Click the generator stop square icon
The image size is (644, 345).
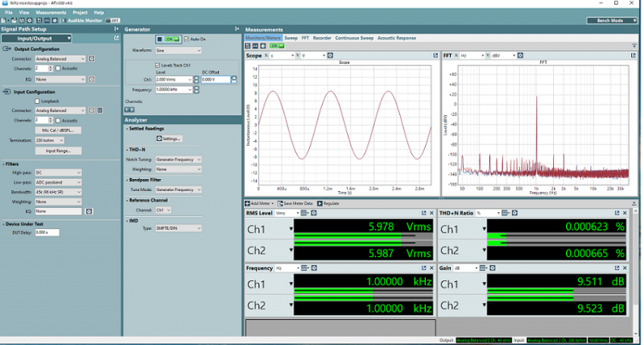tap(159, 39)
